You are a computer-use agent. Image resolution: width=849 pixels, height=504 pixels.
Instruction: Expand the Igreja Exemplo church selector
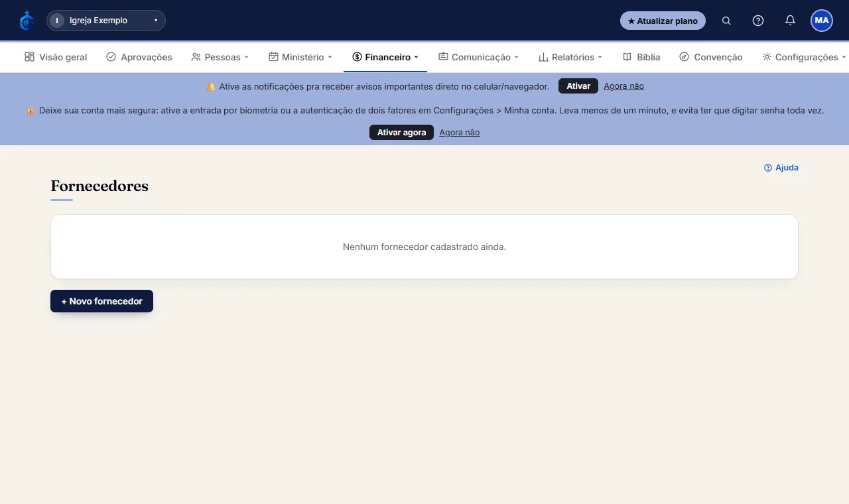(x=106, y=21)
